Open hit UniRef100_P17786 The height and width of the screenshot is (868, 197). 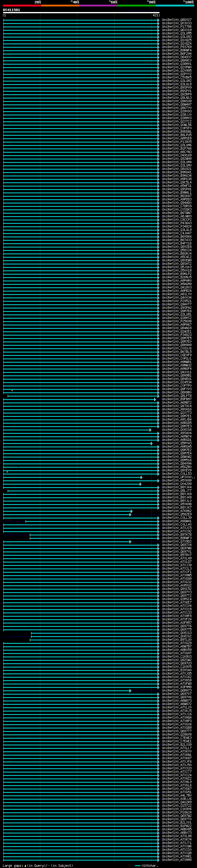coord(177,26)
